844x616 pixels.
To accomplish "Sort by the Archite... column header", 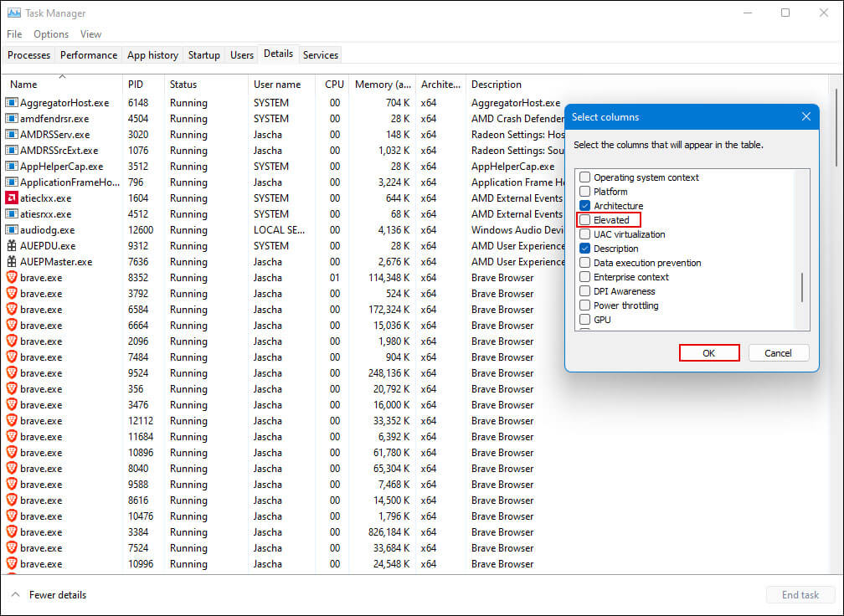I will pyautogui.click(x=440, y=85).
